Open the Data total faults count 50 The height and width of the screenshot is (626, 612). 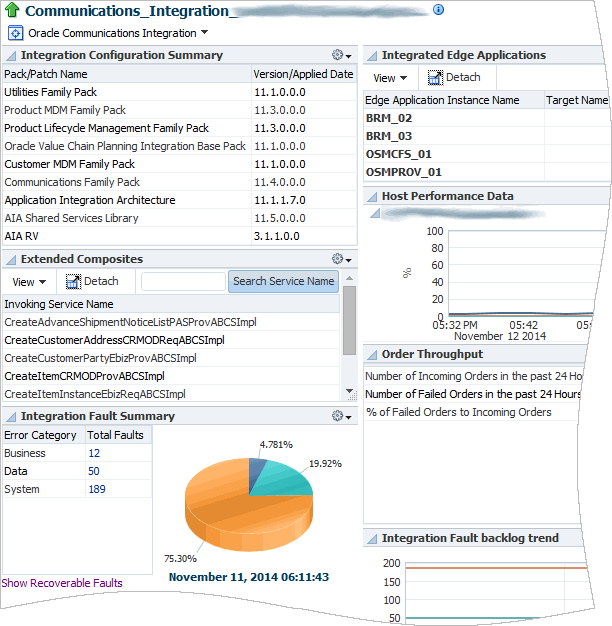pyautogui.click(x=94, y=471)
